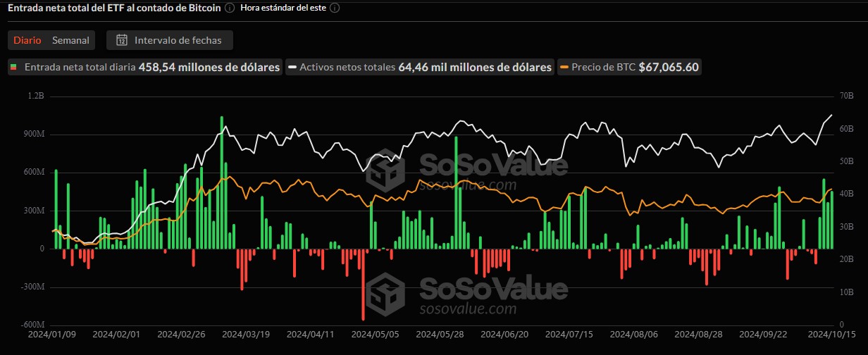Click the 70B right axis label
The image size is (868, 355).
point(846,96)
